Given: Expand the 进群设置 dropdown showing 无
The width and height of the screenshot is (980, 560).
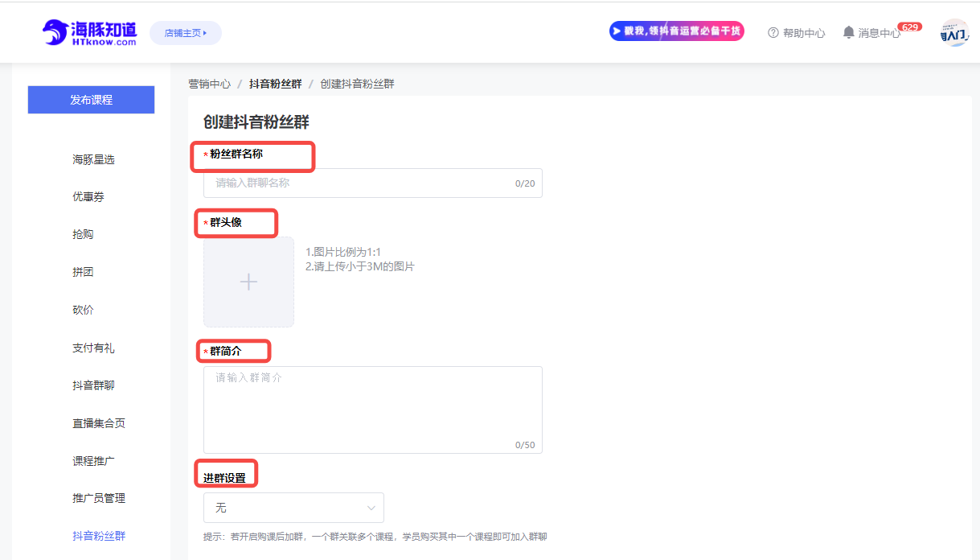Looking at the screenshot, I should click(x=293, y=508).
